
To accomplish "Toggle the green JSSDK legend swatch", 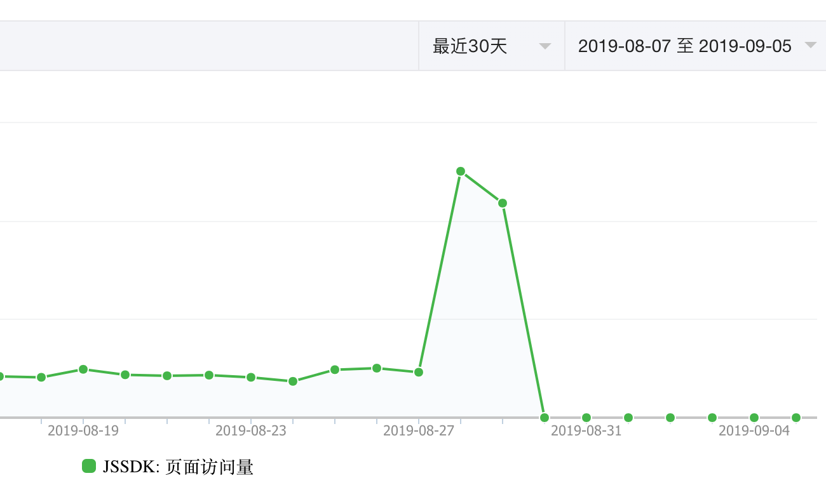I will click(89, 467).
